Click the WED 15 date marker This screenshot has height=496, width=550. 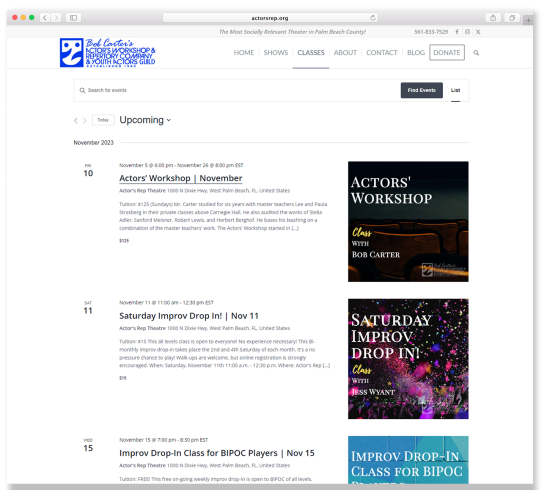[88, 445]
